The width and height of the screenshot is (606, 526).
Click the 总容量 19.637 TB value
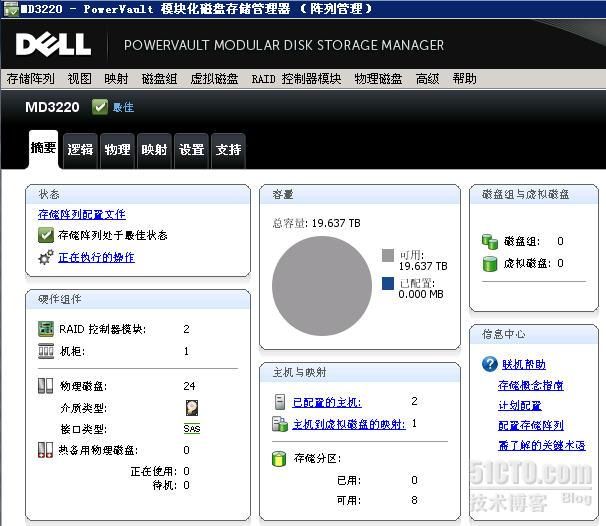[336, 223]
